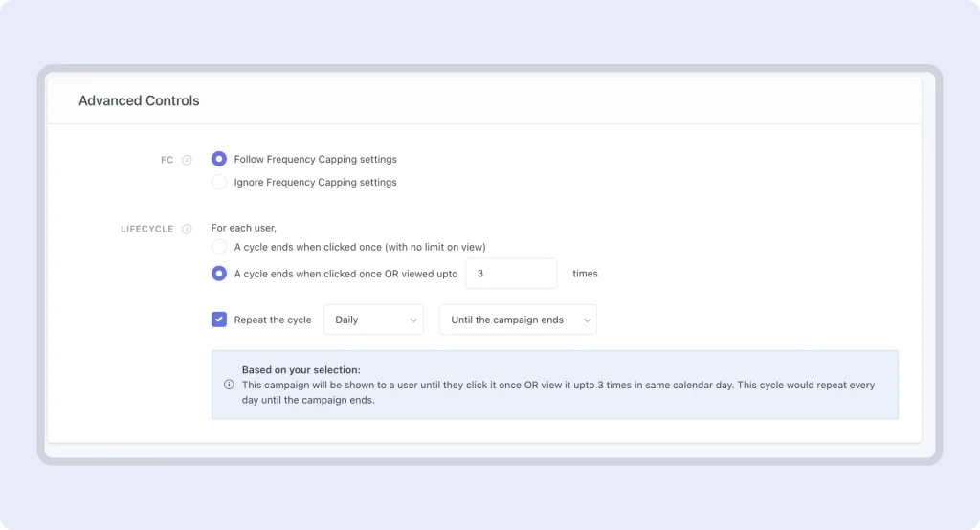Click the 'Repeat the cycle' label text
This screenshot has height=530, width=980.
273,320
